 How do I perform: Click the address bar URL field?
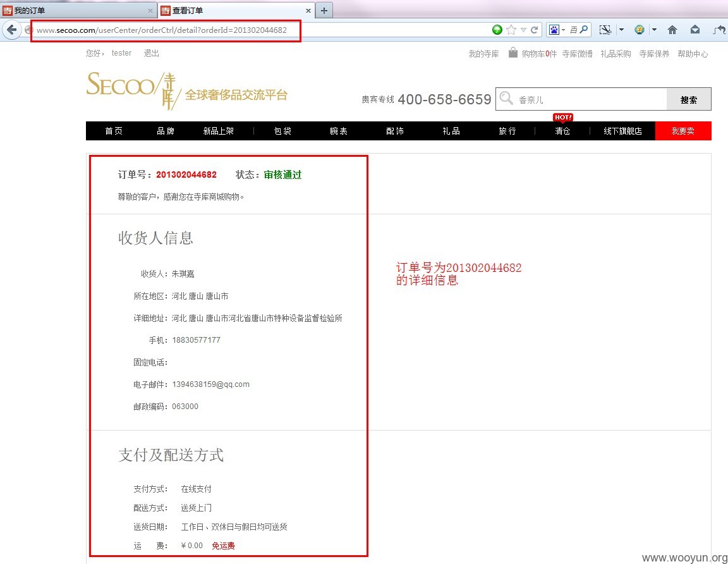260,30
